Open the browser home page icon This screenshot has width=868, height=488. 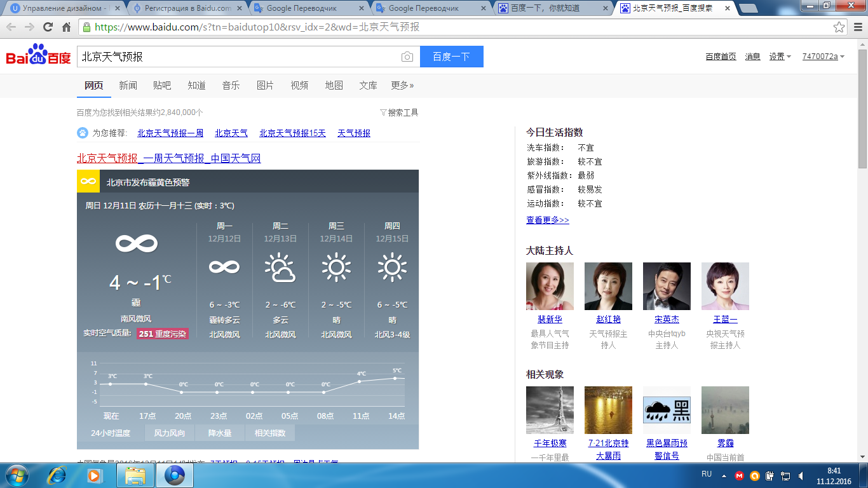pyautogui.click(x=66, y=27)
